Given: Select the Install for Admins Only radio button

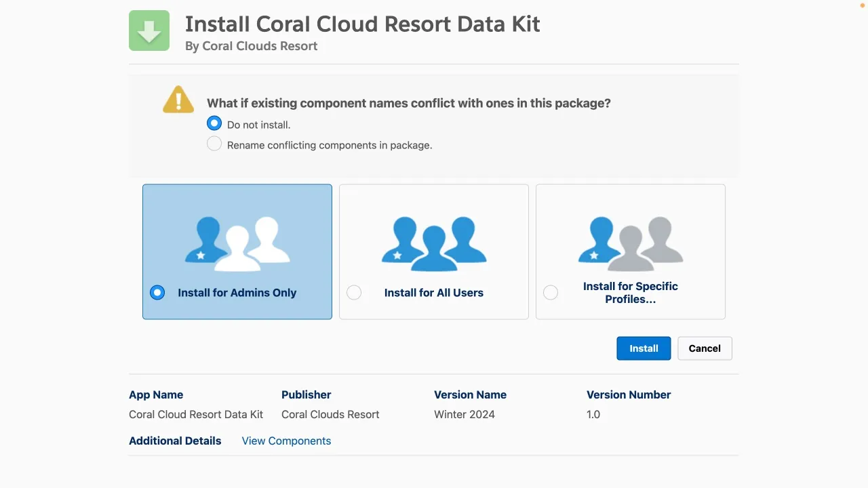Looking at the screenshot, I should tap(157, 293).
